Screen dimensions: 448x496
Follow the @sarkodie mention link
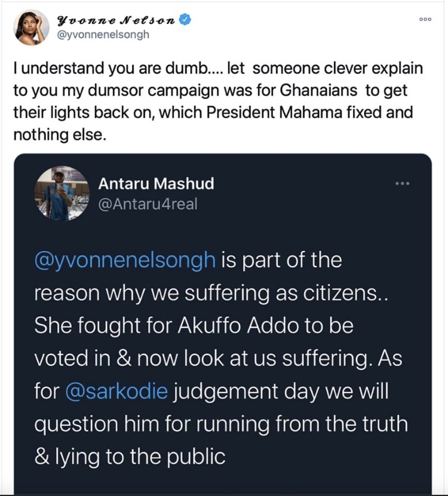(118, 391)
